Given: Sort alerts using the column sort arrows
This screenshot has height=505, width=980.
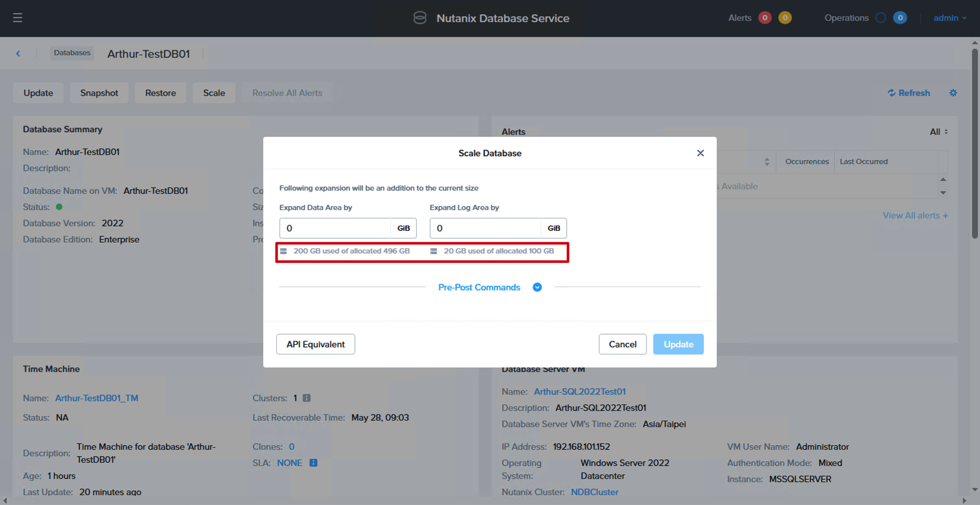Looking at the screenshot, I should 766,162.
